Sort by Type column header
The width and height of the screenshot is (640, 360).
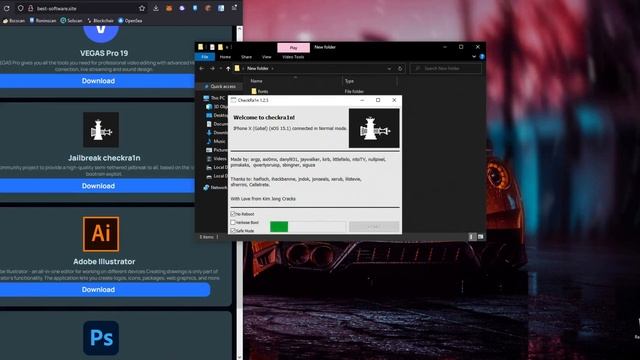point(349,81)
